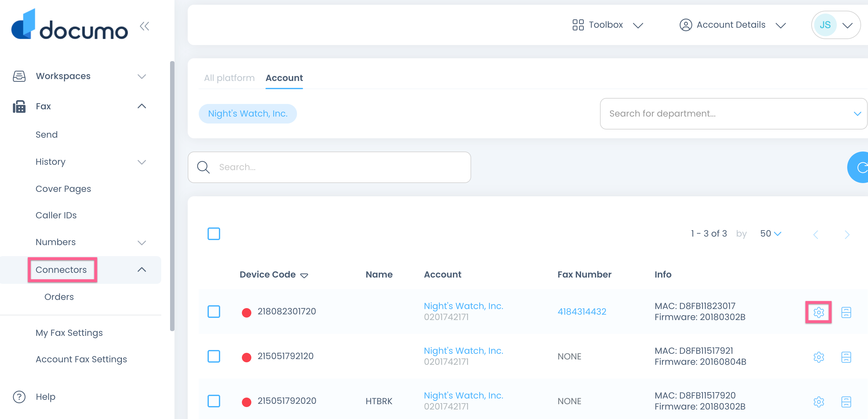Go to previous page arrow

point(815,235)
